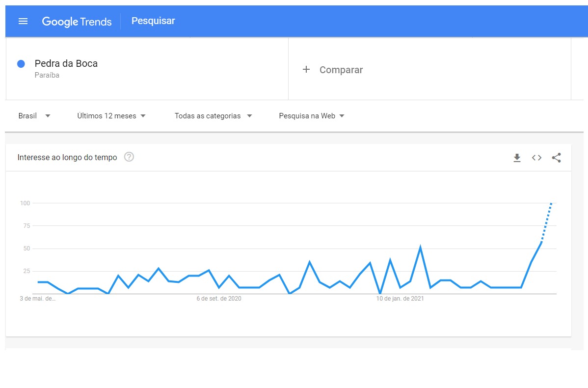The height and width of the screenshot is (388, 588).
Task: Expand the Brasil region dropdown
Action: pyautogui.click(x=34, y=116)
